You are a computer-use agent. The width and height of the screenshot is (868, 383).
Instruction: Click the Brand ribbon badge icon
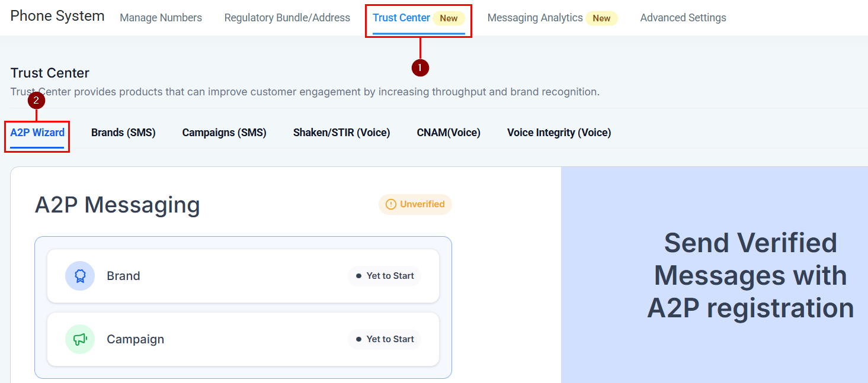(x=80, y=276)
